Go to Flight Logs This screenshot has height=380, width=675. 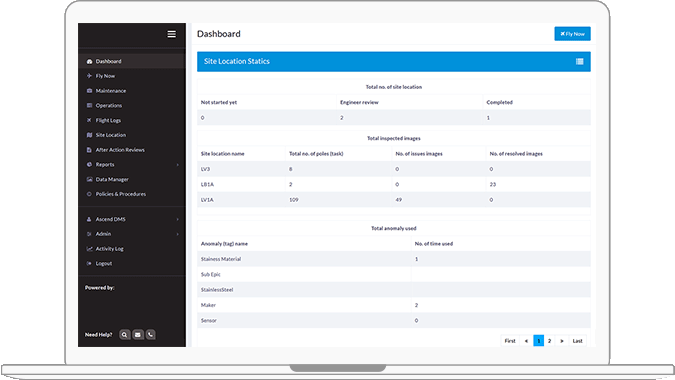tap(132, 120)
